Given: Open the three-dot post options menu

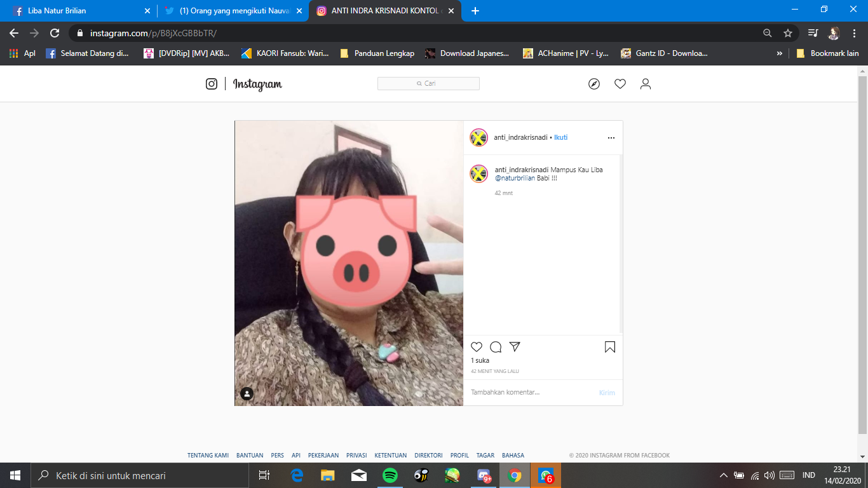Looking at the screenshot, I should (x=611, y=138).
